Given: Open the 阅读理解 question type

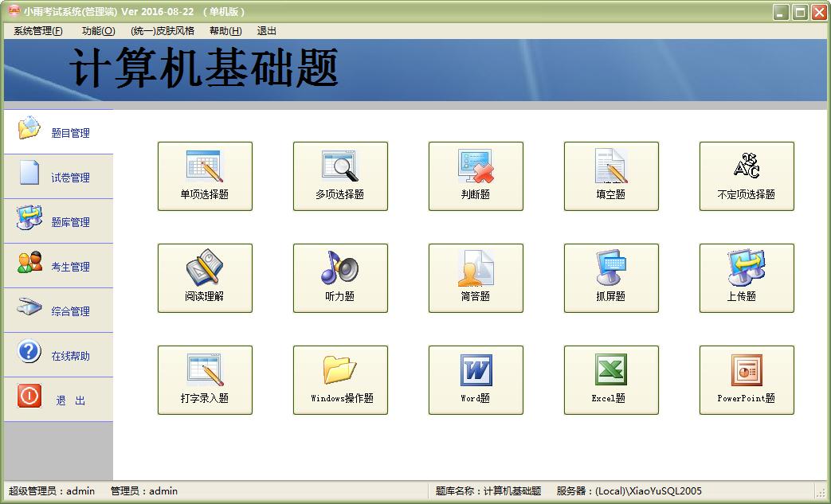Looking at the screenshot, I should click(x=205, y=278).
